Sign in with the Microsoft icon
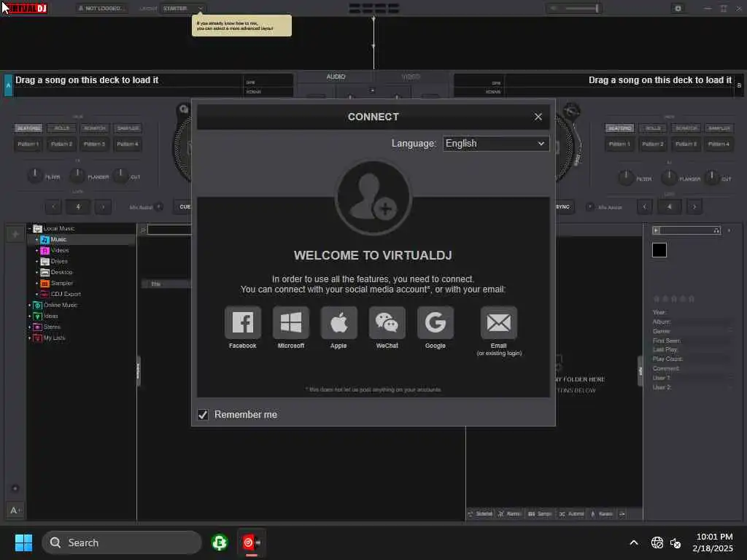Image resolution: width=747 pixels, height=560 pixels. [290, 322]
